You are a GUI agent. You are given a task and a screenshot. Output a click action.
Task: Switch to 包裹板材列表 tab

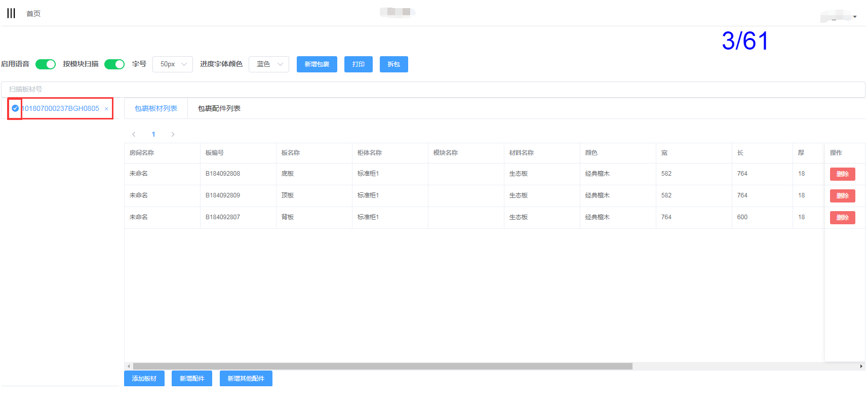click(x=156, y=109)
